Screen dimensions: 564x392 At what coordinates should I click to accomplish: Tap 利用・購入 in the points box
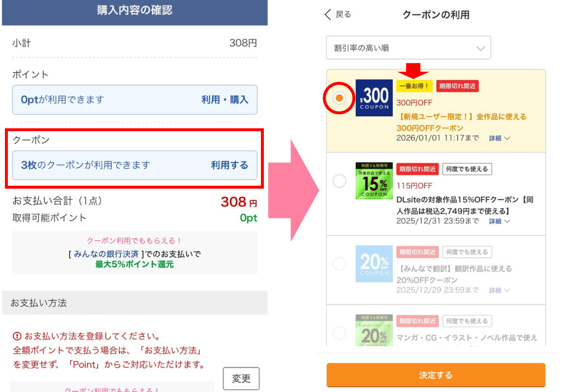click(x=225, y=100)
